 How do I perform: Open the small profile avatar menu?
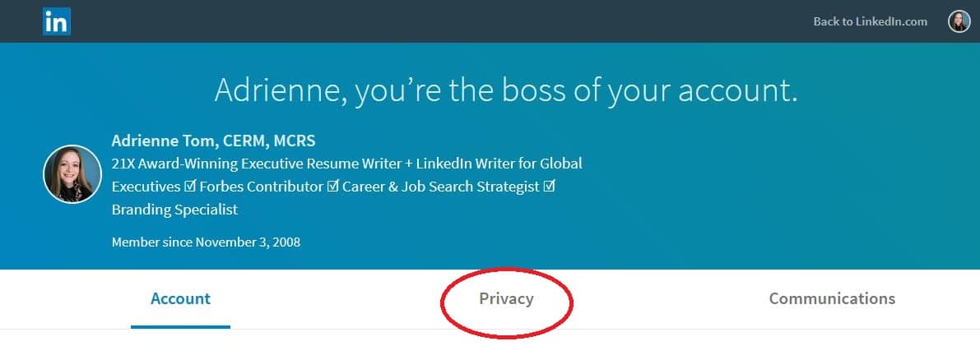click(x=959, y=21)
